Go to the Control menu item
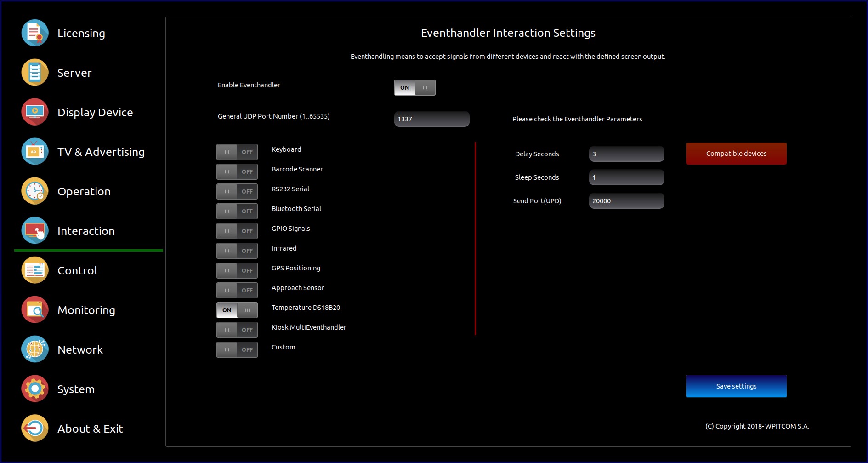The height and width of the screenshot is (463, 868). (x=77, y=270)
